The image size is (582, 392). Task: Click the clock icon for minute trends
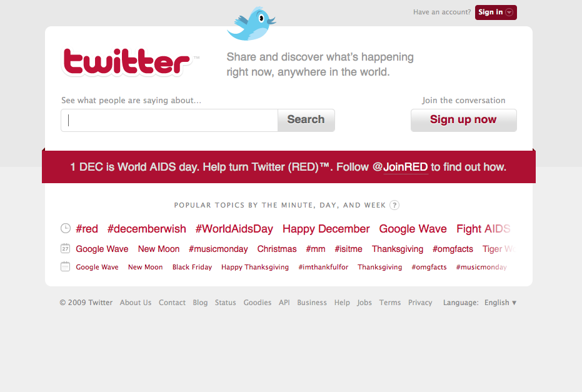(66, 228)
